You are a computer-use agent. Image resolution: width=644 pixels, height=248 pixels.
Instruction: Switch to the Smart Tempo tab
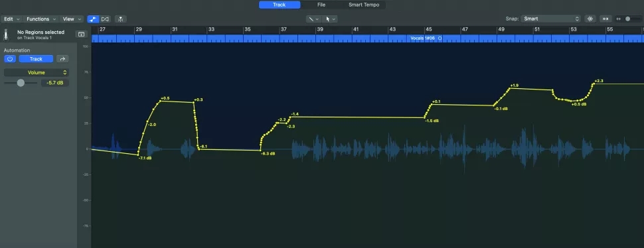[364, 5]
